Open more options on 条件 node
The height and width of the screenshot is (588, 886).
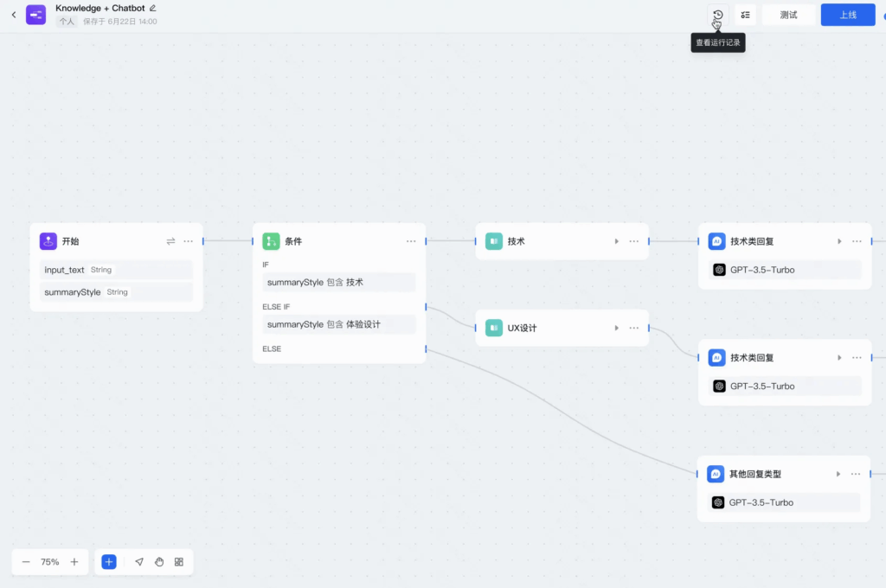coord(411,241)
